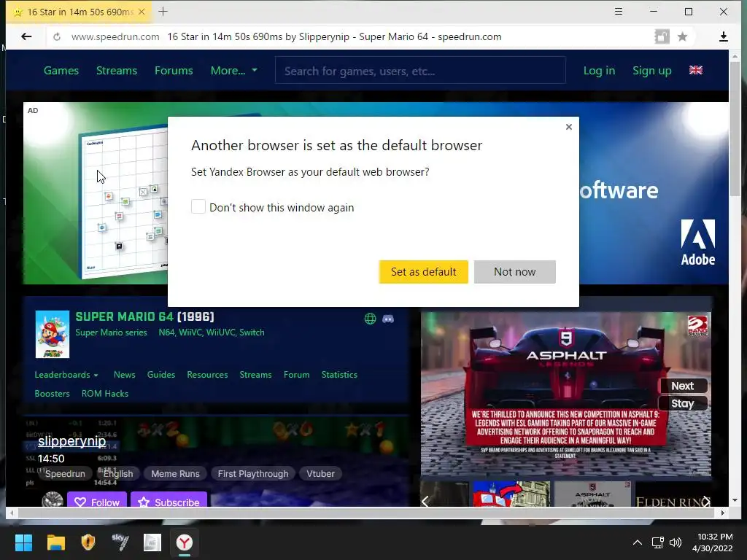Click Stay on video ad
Screen dimensions: 747x560
pyautogui.click(x=682, y=404)
